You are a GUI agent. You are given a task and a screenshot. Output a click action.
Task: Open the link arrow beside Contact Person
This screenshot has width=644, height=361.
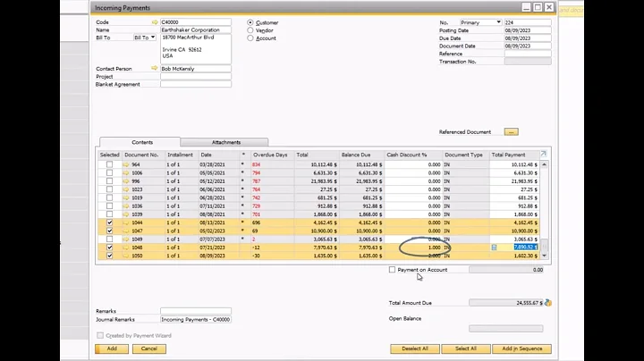155,69
